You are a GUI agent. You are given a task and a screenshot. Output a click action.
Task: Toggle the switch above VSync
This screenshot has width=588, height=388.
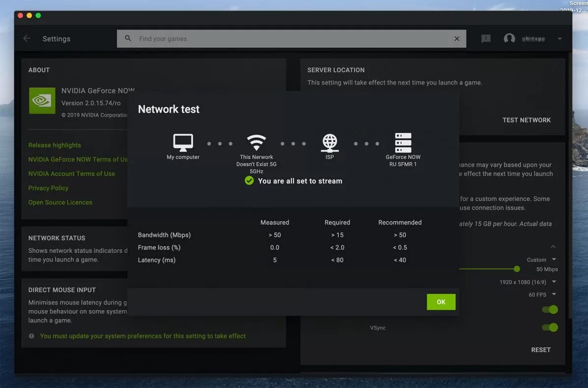(x=550, y=310)
